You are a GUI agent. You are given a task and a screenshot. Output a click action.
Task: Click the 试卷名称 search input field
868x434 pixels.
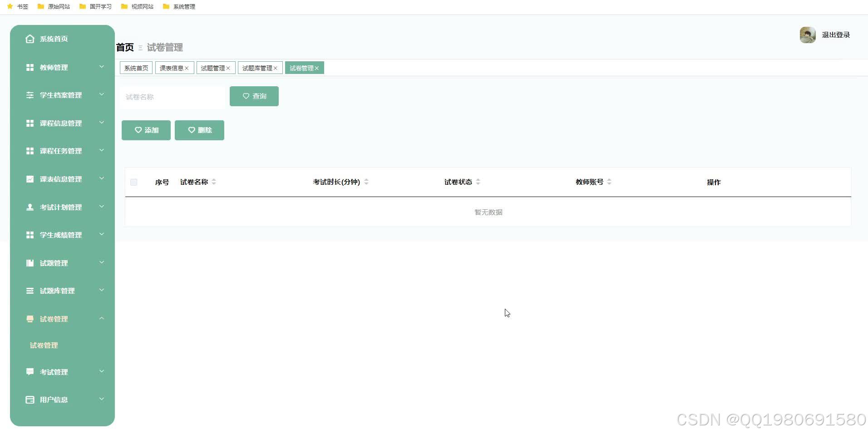(x=173, y=97)
